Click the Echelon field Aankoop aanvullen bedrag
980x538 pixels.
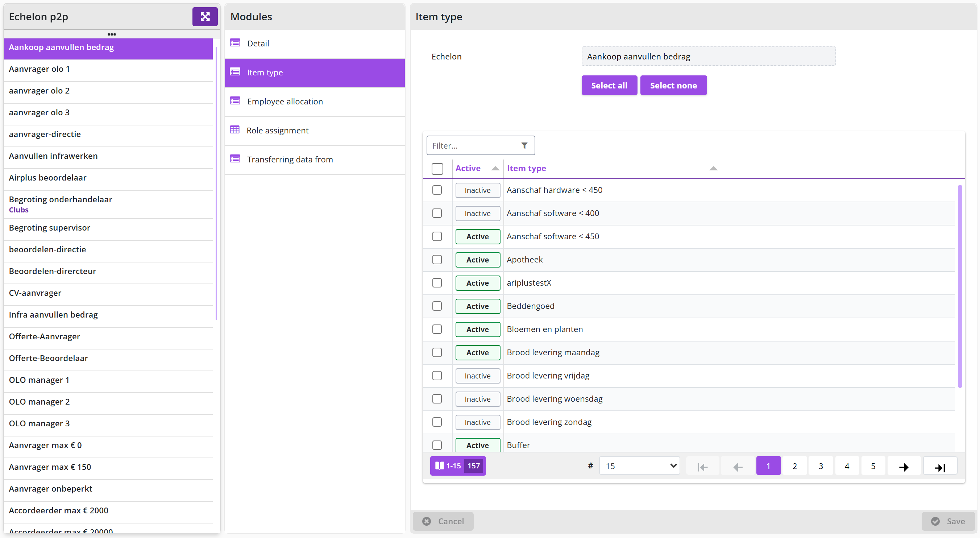pos(709,56)
